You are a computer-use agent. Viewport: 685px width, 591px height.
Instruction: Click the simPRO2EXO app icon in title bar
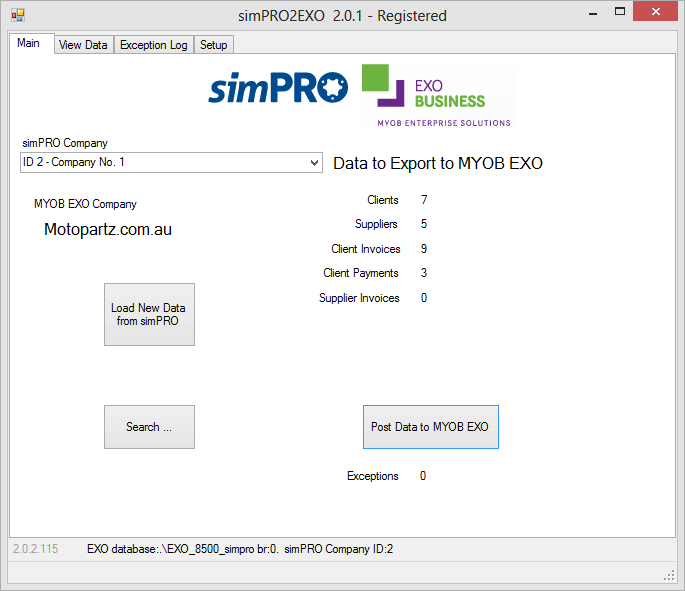point(17,15)
